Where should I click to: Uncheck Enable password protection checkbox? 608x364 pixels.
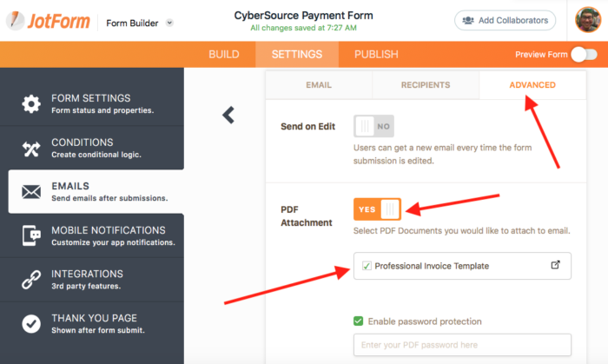click(358, 321)
